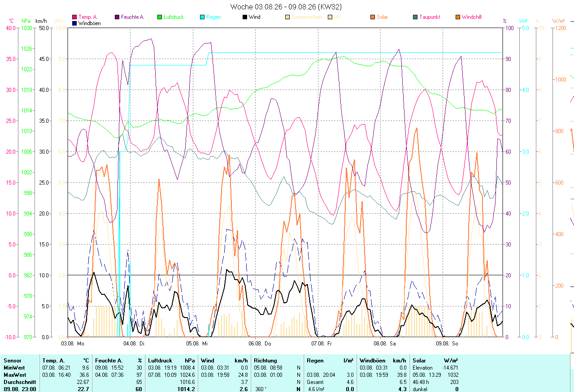
Task: Click the "UV-I" axis unit label
Action: (58, 21)
